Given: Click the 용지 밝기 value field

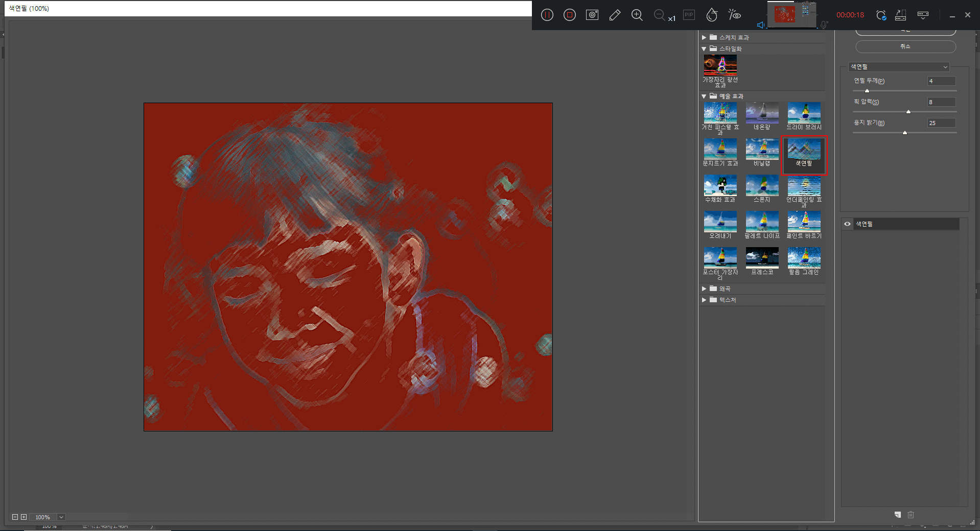Looking at the screenshot, I should [x=941, y=123].
